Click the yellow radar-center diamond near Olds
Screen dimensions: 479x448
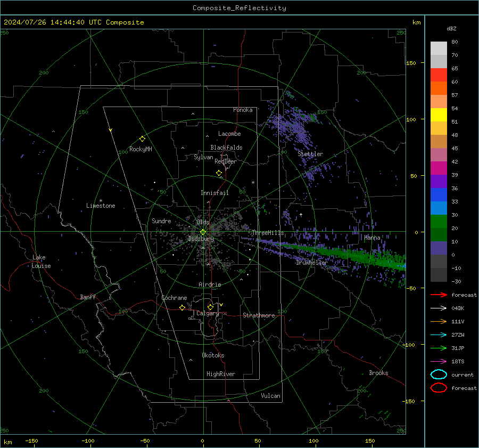click(203, 232)
